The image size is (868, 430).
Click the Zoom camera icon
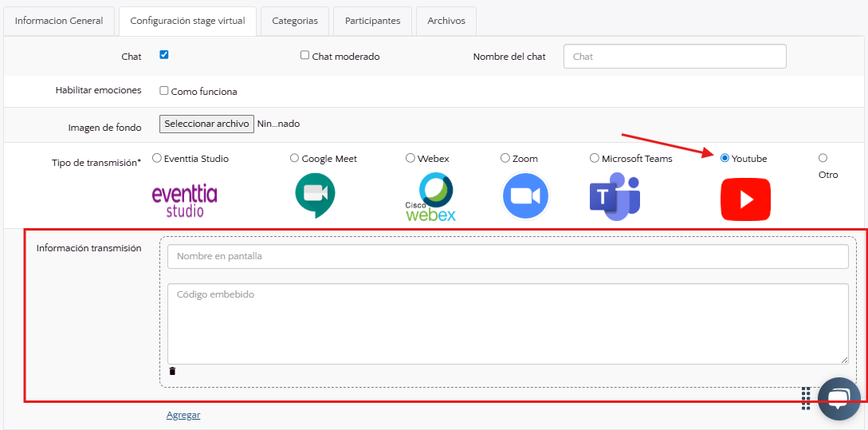pos(526,196)
